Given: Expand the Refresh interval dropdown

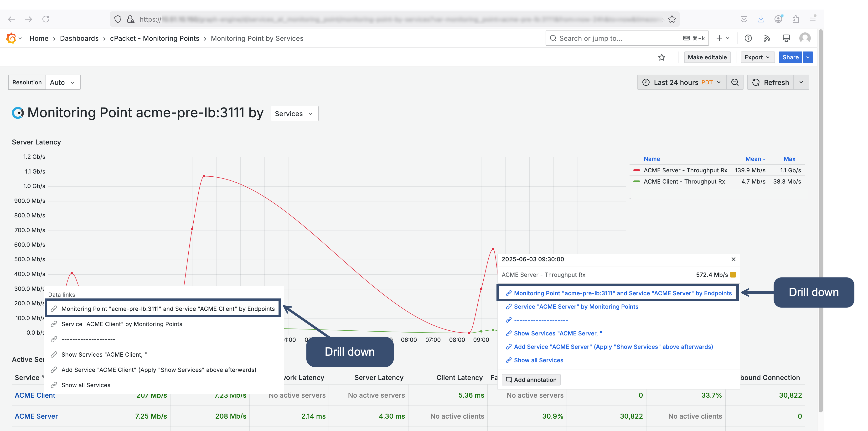Looking at the screenshot, I should [801, 82].
